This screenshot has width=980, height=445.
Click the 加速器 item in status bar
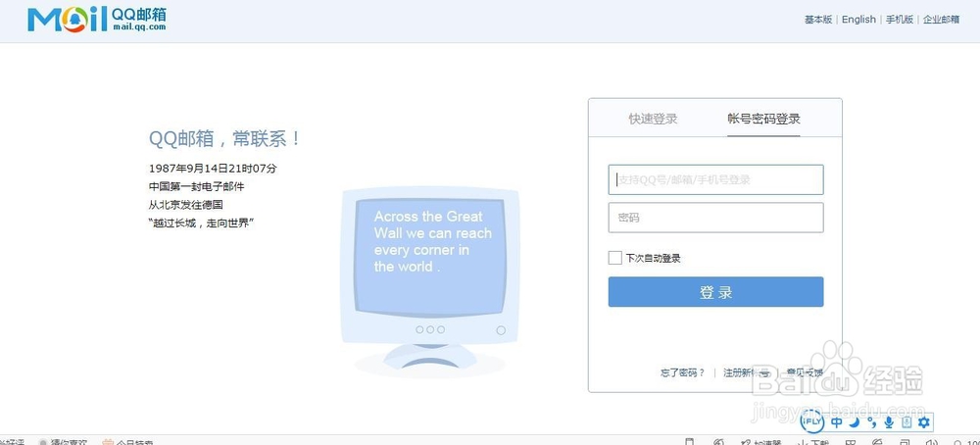761,441
